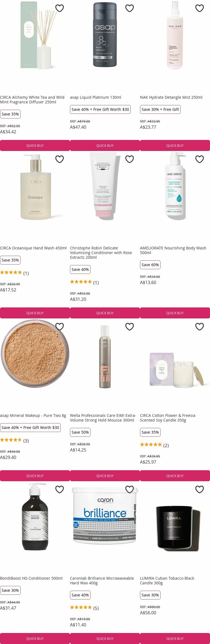Favorite the NAK Hydrate Detangle Mist
Screen dimensions: 210x644
[x=199, y=8]
